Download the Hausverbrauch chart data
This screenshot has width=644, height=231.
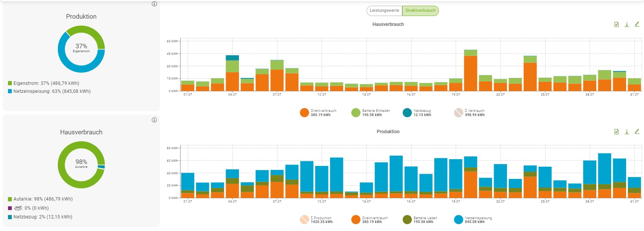[626, 24]
